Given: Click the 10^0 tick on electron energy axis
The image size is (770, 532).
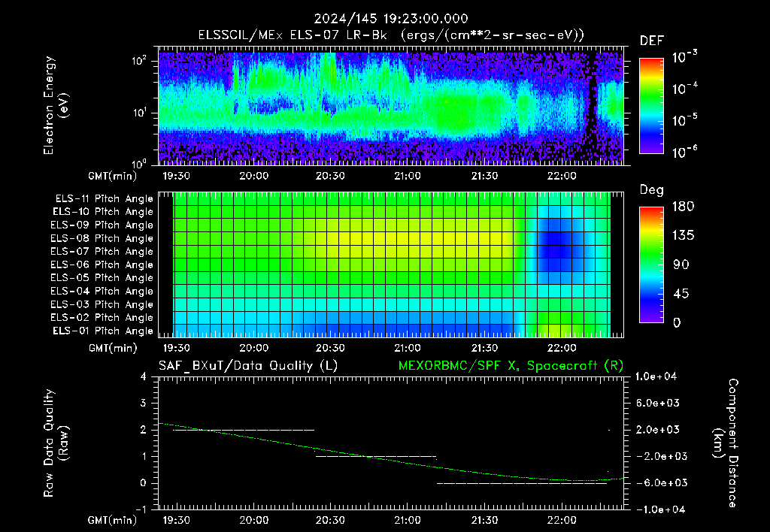Looking at the screenshot, I should click(x=139, y=163).
